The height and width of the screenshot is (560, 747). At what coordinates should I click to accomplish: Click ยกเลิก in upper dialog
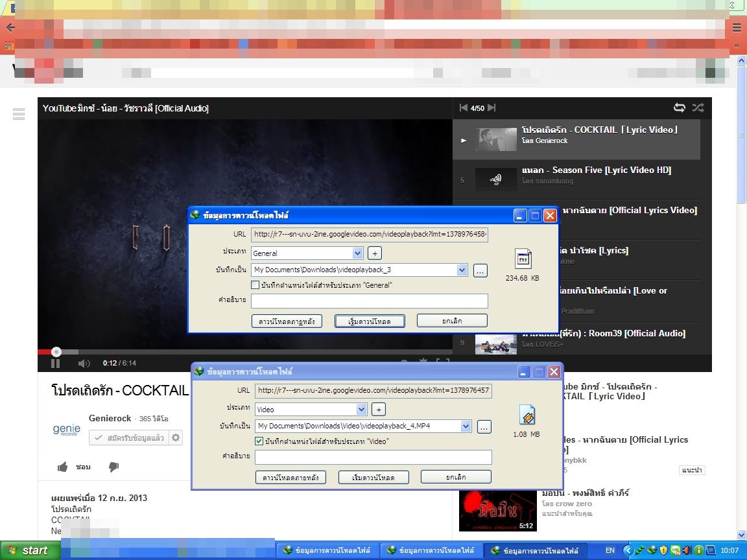[452, 321]
